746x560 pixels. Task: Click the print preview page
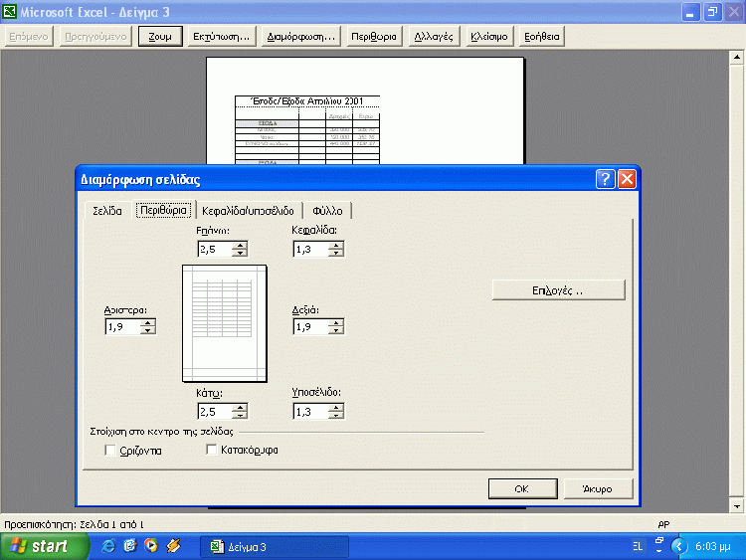pyautogui.click(x=365, y=110)
